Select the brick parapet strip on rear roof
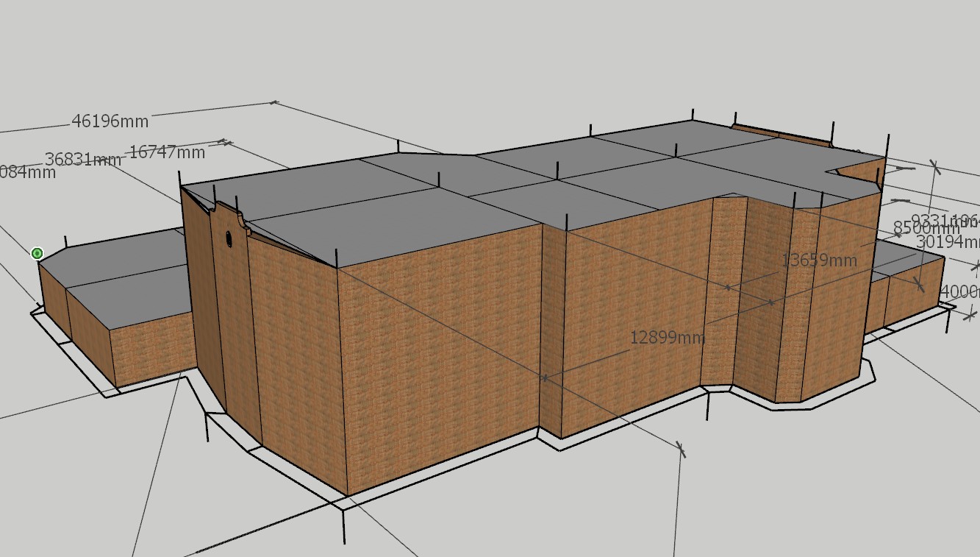The width and height of the screenshot is (980, 557). click(779, 135)
